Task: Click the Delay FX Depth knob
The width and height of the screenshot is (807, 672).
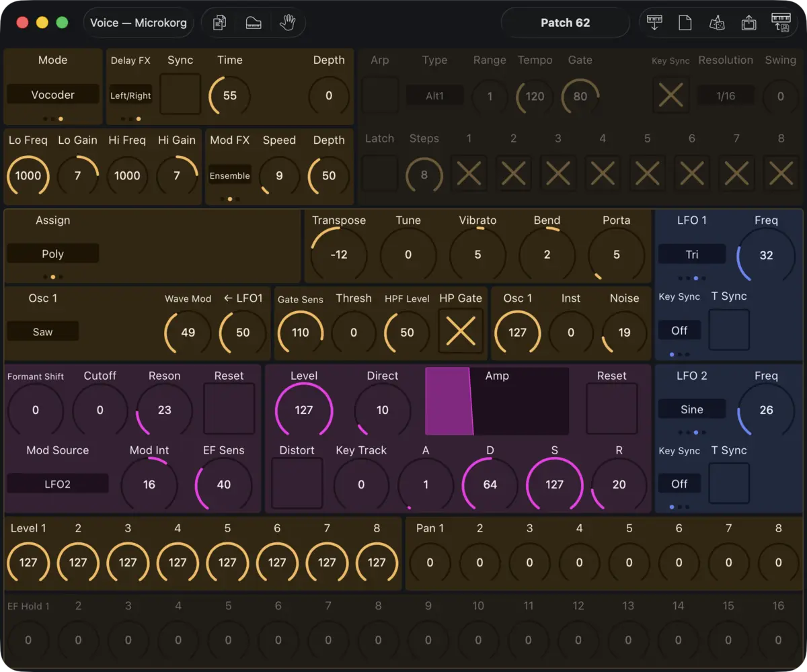Action: click(x=329, y=95)
